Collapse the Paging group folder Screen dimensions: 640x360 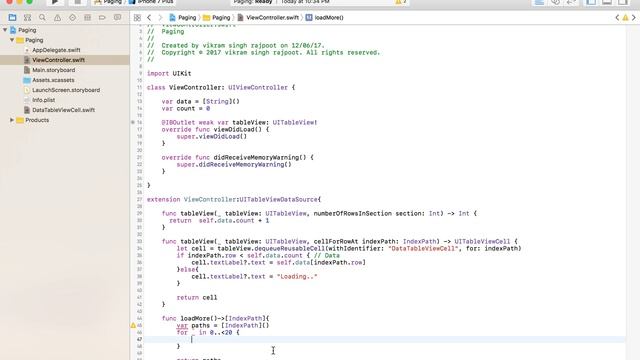click(12, 40)
